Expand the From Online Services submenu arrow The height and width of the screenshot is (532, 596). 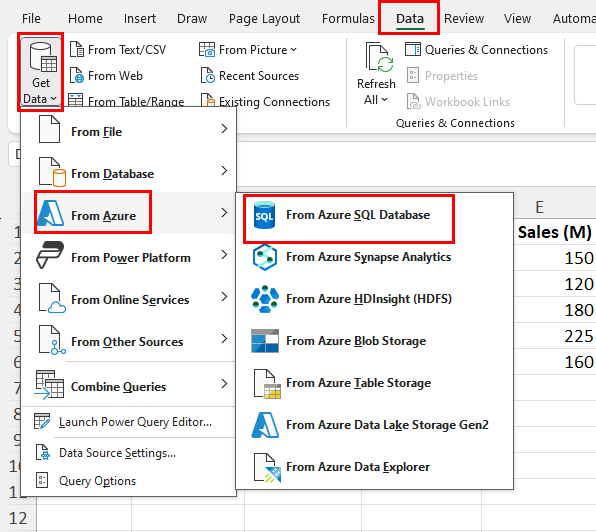(x=224, y=296)
